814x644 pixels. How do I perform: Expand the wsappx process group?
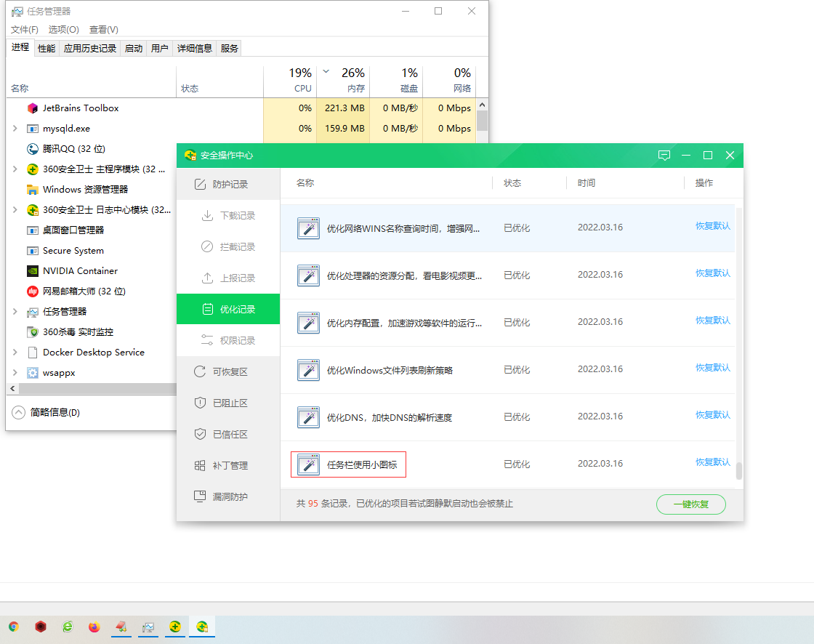15,373
